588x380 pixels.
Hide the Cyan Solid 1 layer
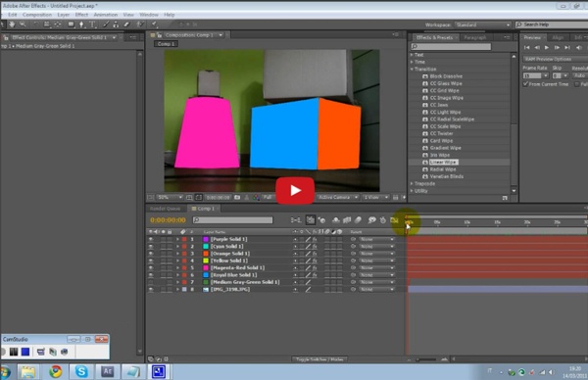click(x=151, y=246)
